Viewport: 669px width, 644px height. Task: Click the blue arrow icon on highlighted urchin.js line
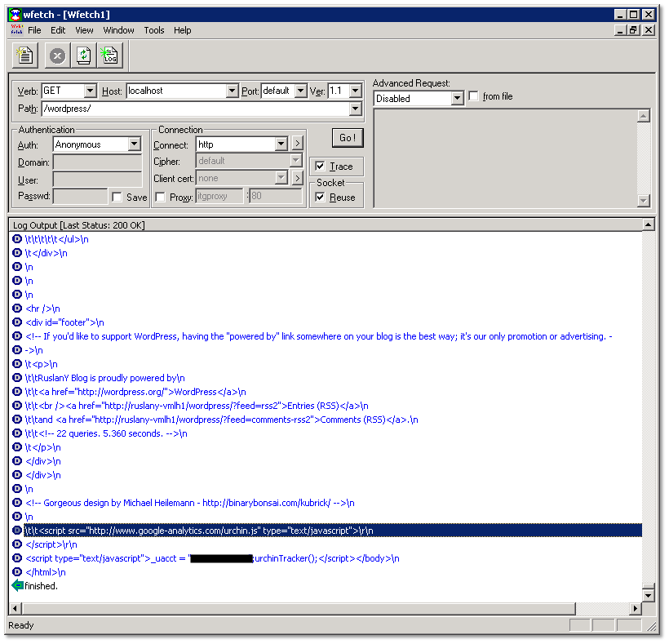tap(17, 530)
